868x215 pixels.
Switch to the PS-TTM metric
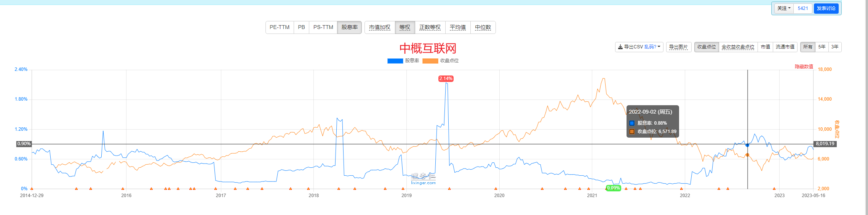(x=323, y=27)
